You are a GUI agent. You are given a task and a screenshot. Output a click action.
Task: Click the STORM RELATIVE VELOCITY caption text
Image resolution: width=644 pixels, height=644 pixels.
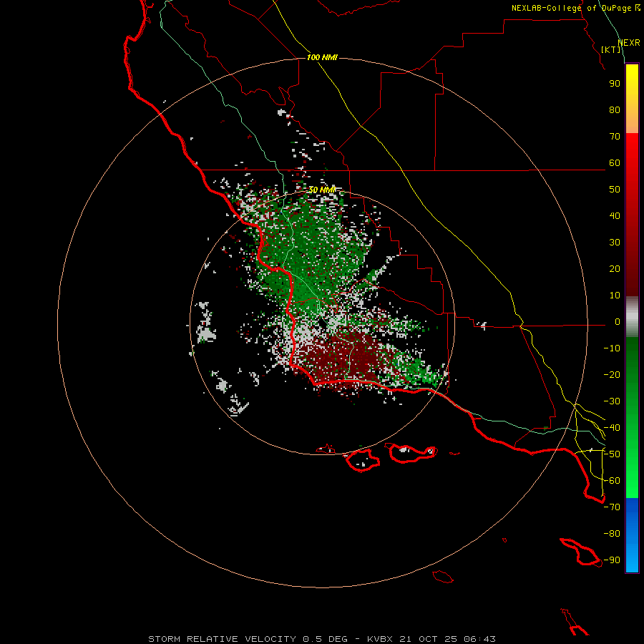(x=223, y=639)
